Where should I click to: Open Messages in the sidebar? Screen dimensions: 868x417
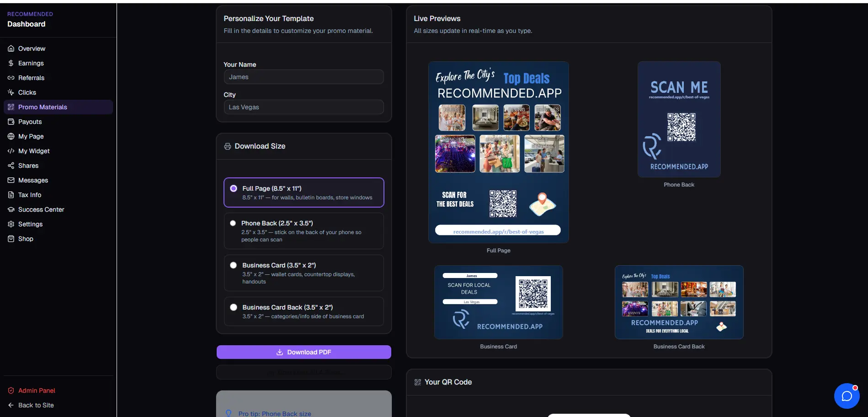(58, 180)
